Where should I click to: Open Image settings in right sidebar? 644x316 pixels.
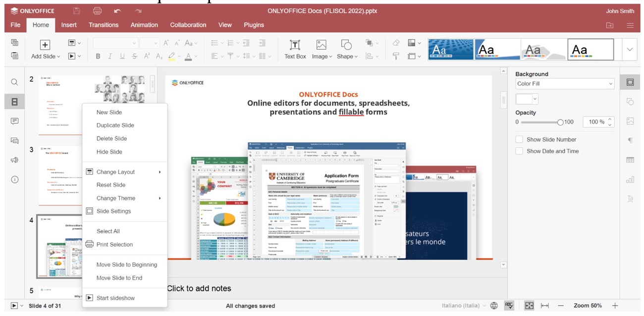(630, 121)
